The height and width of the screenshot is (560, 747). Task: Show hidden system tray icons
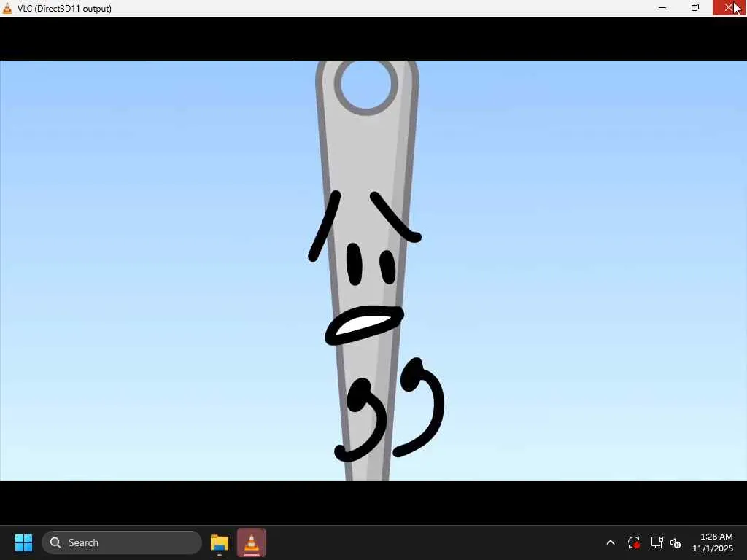(611, 542)
